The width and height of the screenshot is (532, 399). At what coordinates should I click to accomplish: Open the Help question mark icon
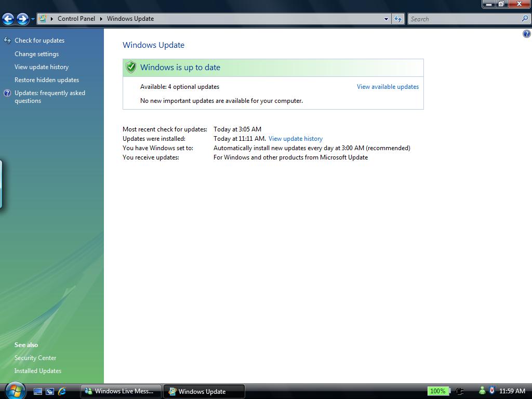point(527,34)
